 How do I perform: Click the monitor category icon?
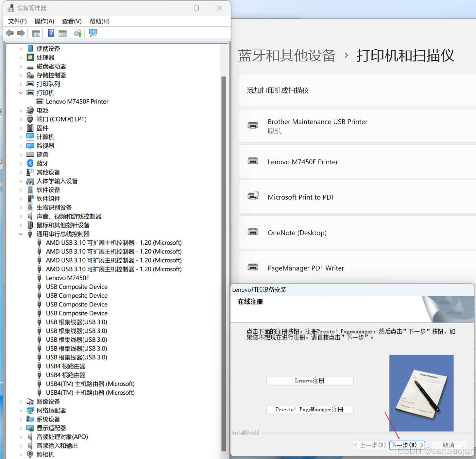[30, 146]
